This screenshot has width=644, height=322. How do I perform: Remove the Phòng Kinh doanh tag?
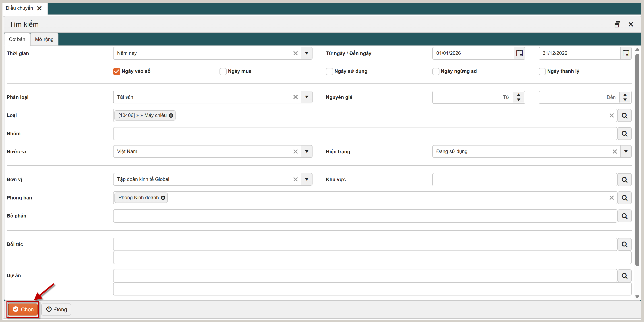[163, 198]
